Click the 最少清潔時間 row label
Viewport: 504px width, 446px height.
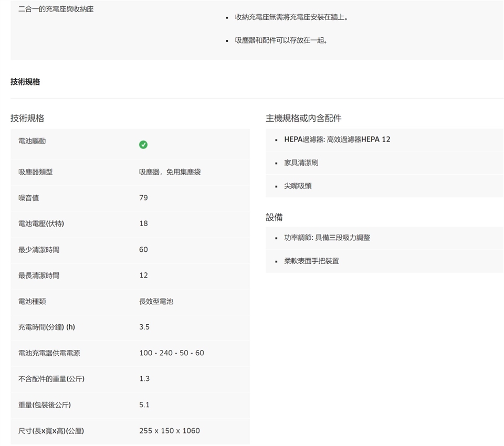coord(39,250)
